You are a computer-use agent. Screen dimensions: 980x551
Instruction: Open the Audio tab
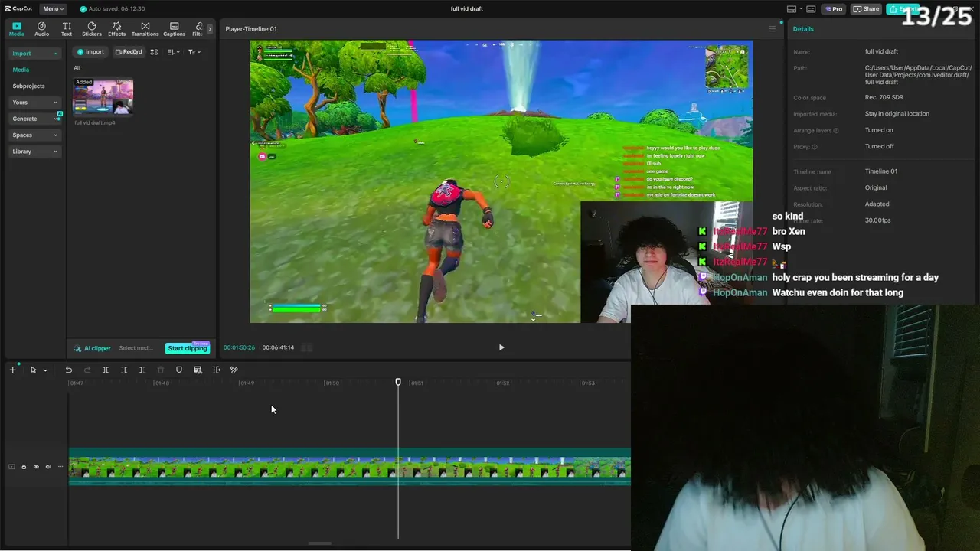click(41, 29)
